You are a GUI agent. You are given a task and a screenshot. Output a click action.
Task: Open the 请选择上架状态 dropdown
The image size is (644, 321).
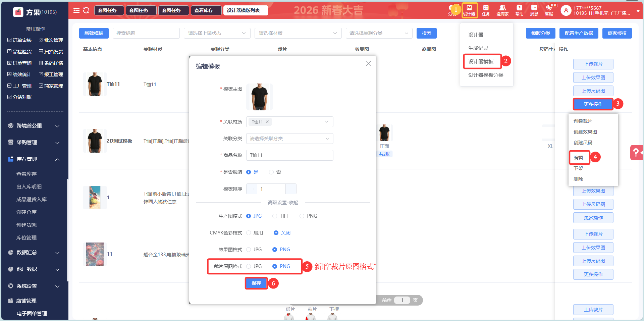pos(217,33)
